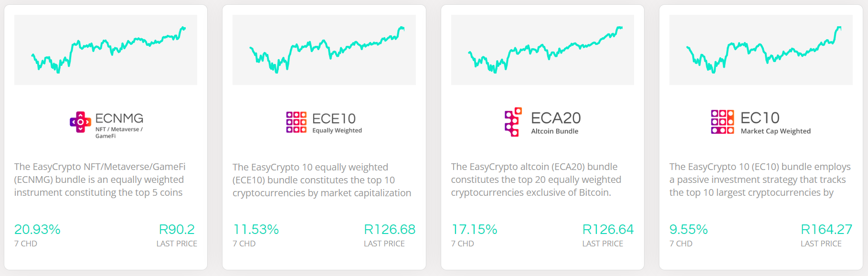868x276 pixels.
Task: Click the EC10 Market Cap Weighted logo icon
Action: (x=722, y=122)
